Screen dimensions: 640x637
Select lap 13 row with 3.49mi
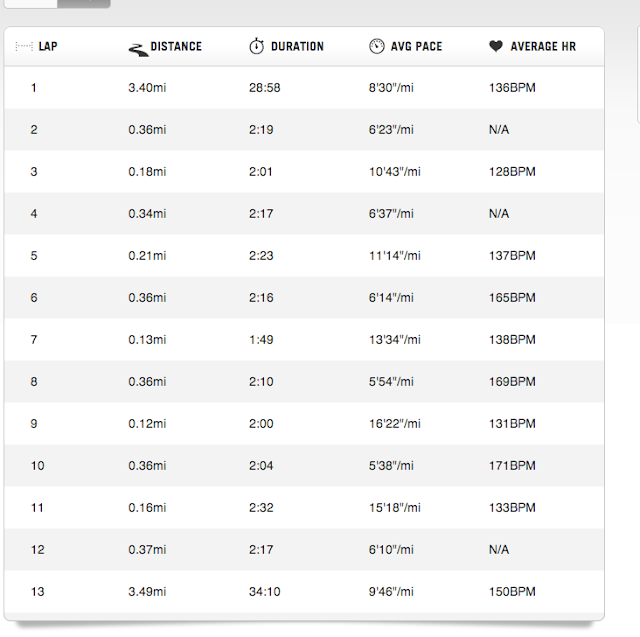tap(304, 592)
